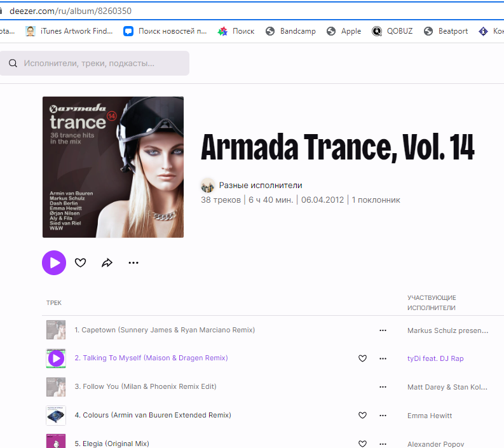Viewport: 504px width, 448px height.
Task: Click the Armada Trance, Vol. 14 heading
Action: coord(337,147)
